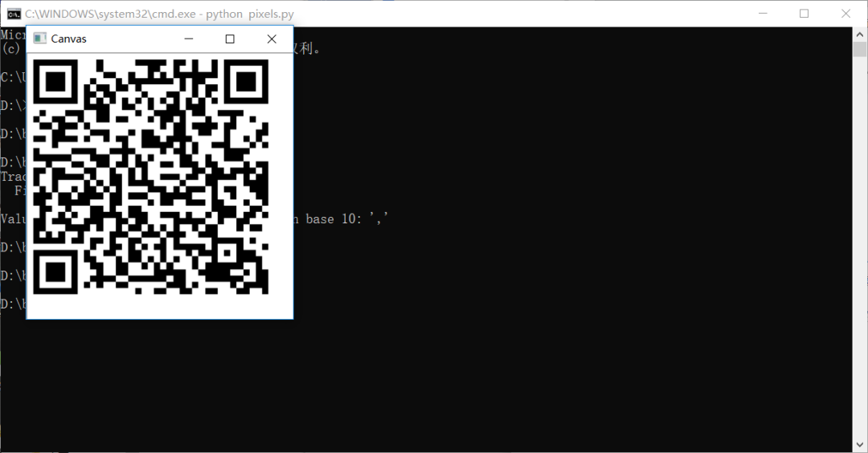Image resolution: width=868 pixels, height=453 pixels.
Task: Maximize the cmd.exe window
Action: pyautogui.click(x=805, y=14)
